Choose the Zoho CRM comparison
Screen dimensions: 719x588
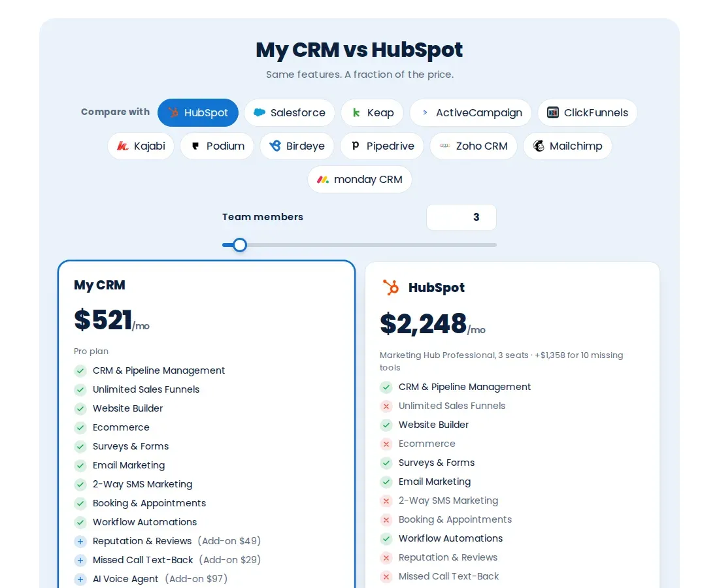click(x=473, y=146)
